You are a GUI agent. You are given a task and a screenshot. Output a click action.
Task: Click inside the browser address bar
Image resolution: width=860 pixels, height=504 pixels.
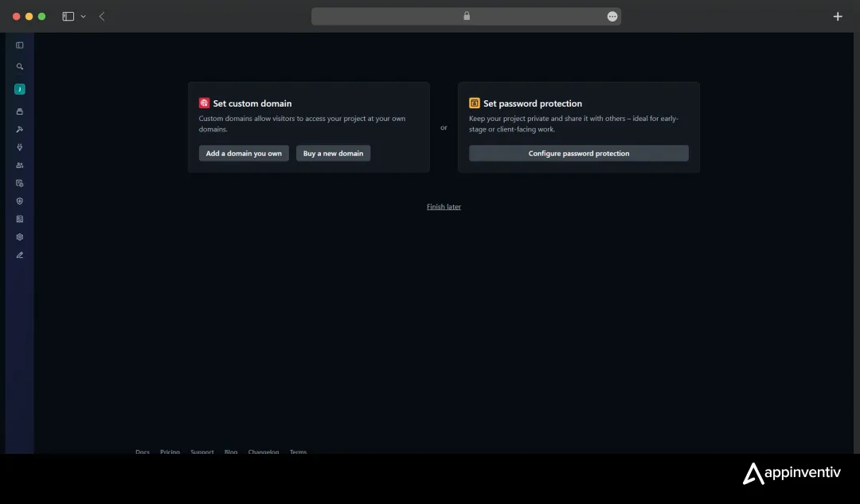coord(466,16)
